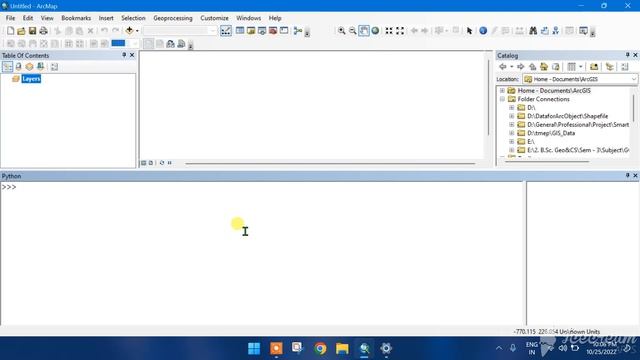The width and height of the screenshot is (640, 360).
Task: Open the Table Of Contents window icon
Action: [x=240, y=31]
